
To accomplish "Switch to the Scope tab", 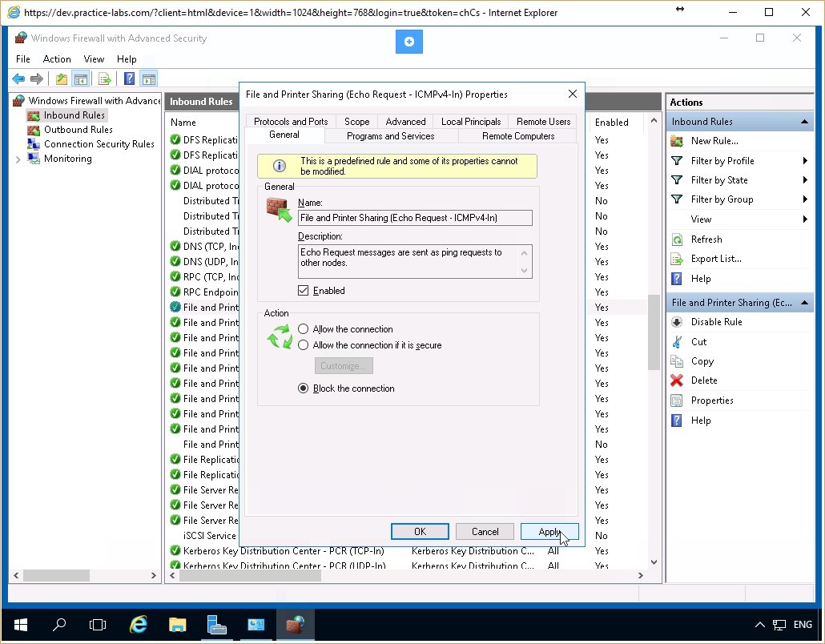I will point(356,121).
